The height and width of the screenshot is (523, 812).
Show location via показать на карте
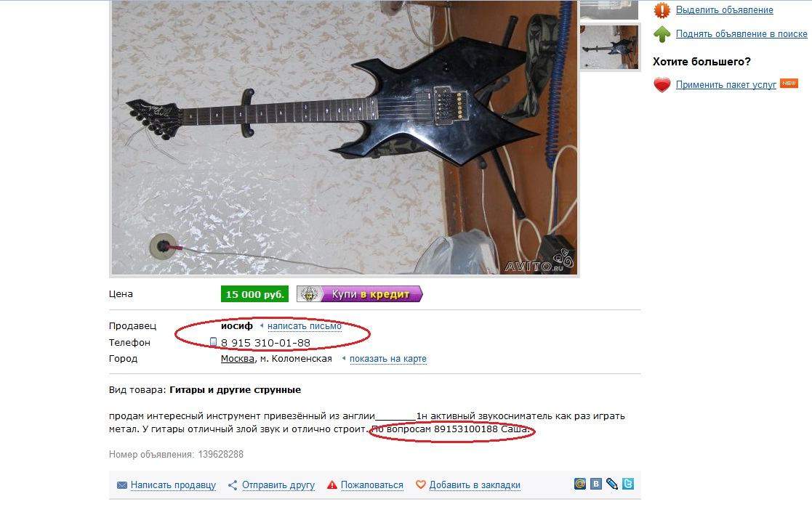[388, 359]
